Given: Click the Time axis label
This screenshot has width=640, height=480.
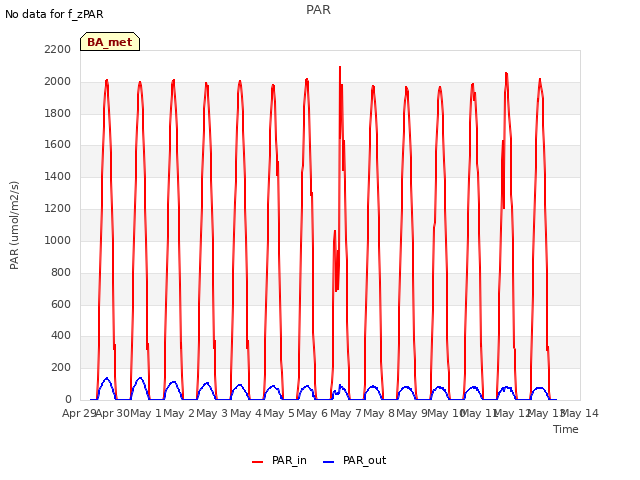Looking at the screenshot, I should tap(566, 429).
